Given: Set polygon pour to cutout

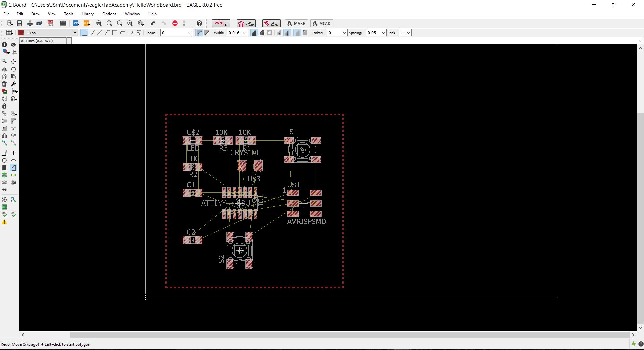Looking at the screenshot, I should click(269, 33).
